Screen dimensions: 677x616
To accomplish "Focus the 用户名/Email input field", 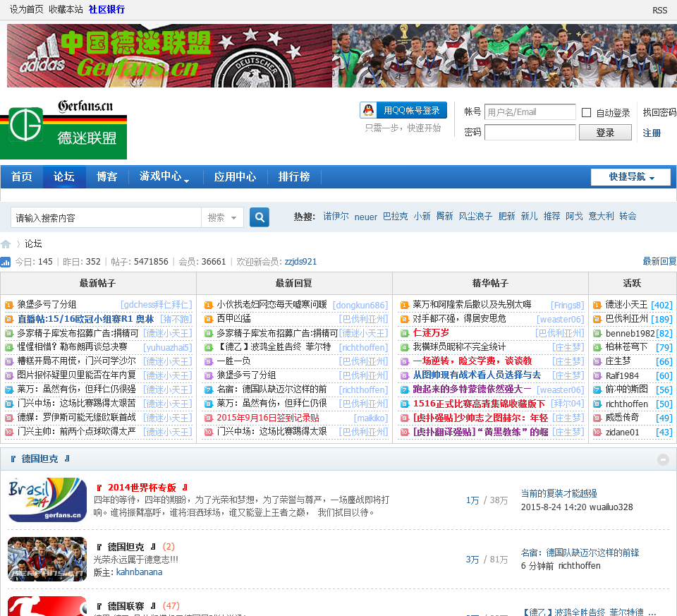I will pyautogui.click(x=530, y=112).
